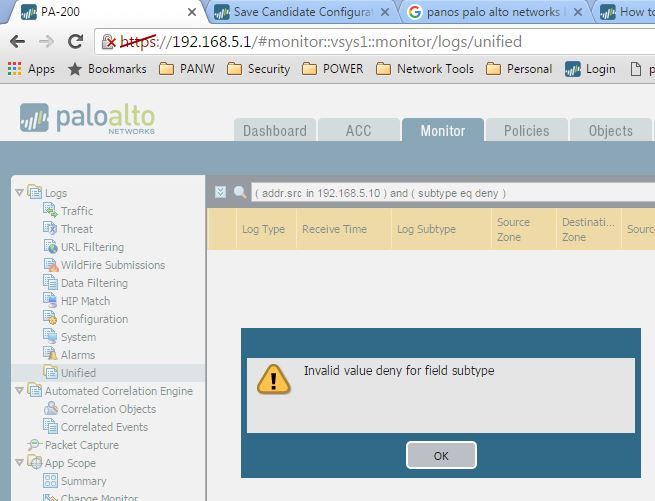Open the POWER bookmark folder

pyautogui.click(x=333, y=69)
